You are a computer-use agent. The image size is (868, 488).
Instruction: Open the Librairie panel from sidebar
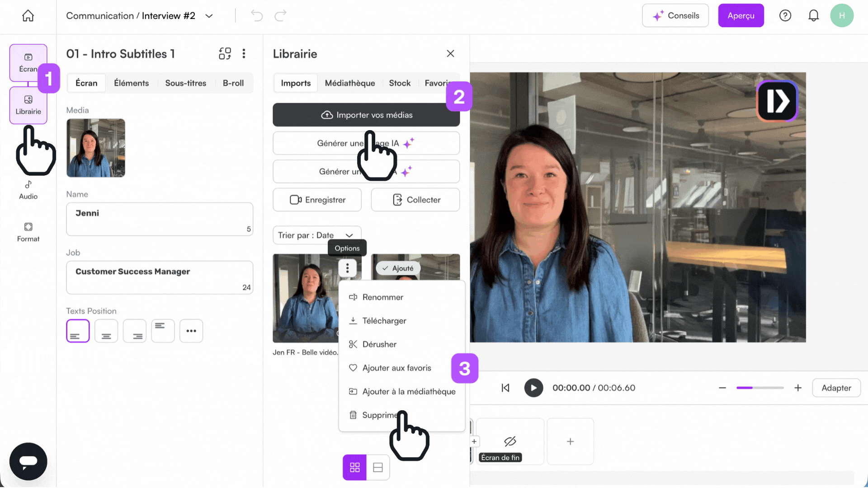coord(28,105)
